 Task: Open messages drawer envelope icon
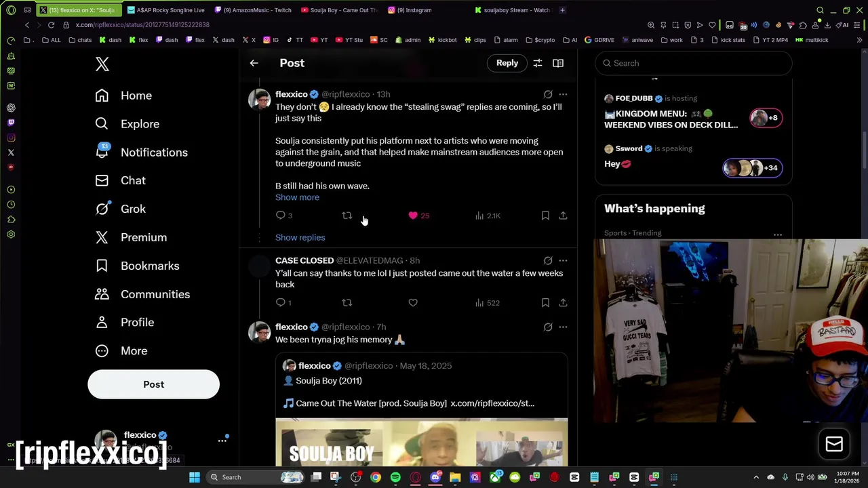pos(834,445)
